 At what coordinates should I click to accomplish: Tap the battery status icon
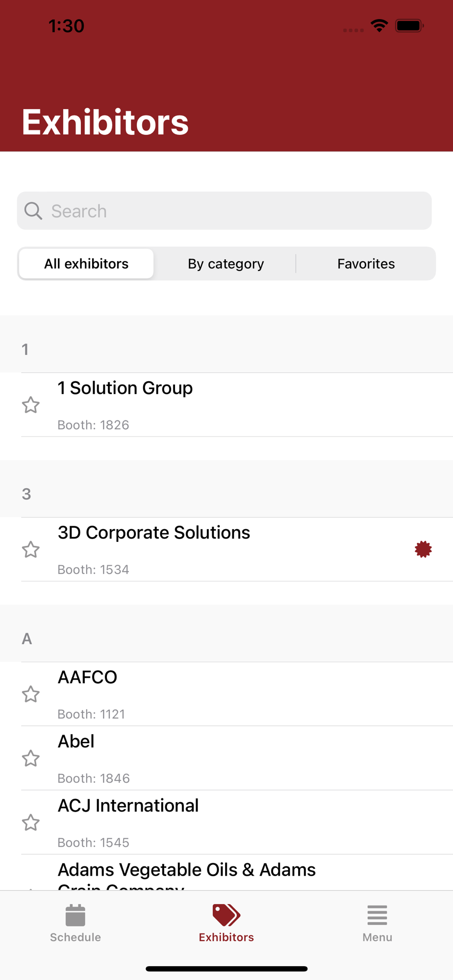tap(409, 25)
